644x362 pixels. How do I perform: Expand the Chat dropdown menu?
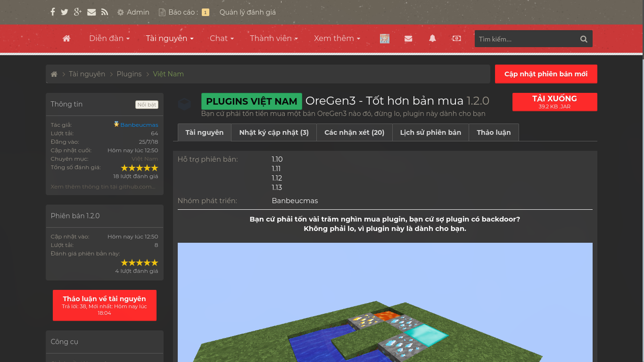[x=222, y=39]
